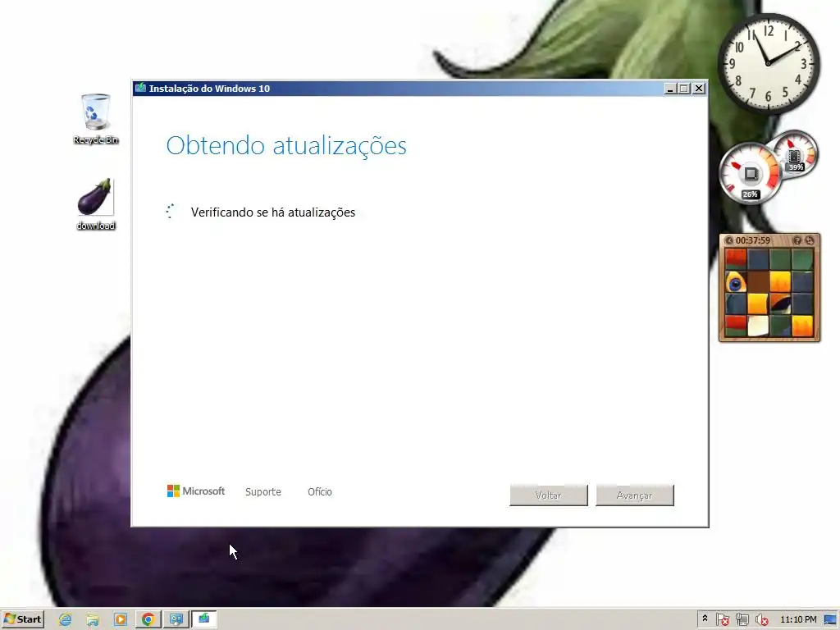
Task: Maximize the Instalação do Windows 10 window
Action: click(684, 89)
